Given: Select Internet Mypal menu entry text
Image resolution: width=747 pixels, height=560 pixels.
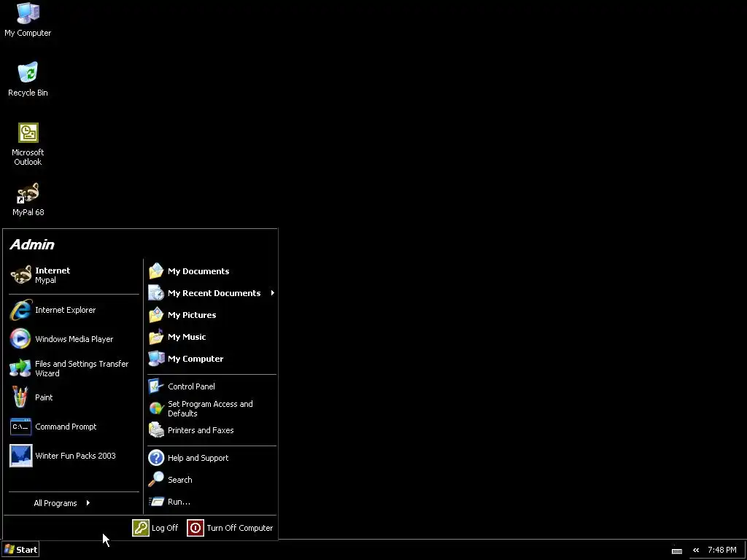Looking at the screenshot, I should [53, 275].
